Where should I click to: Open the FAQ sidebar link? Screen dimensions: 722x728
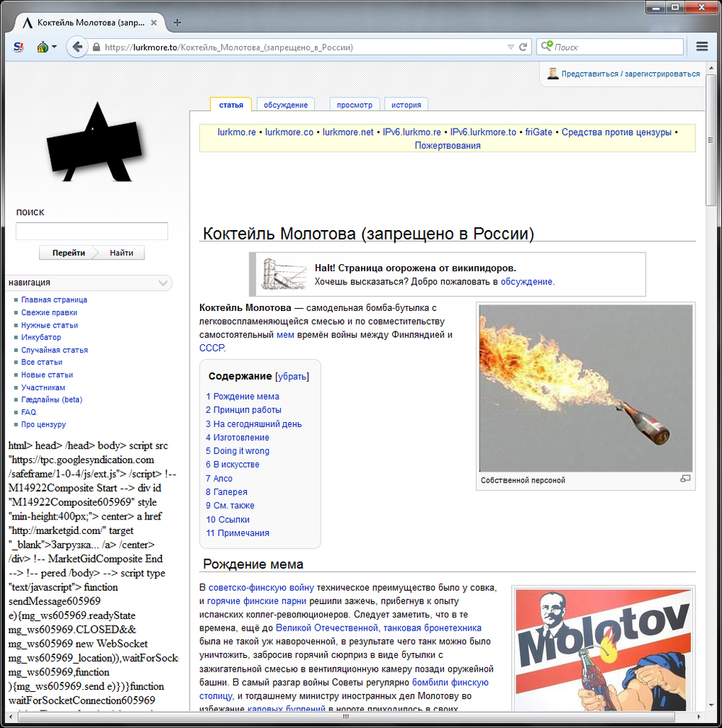pyautogui.click(x=28, y=412)
